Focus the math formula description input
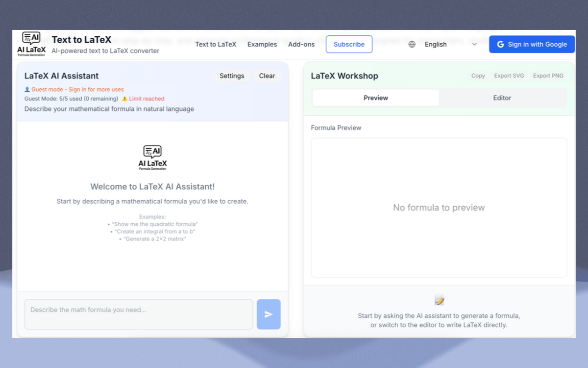Viewport: 588px width, 368px height. pos(139,314)
